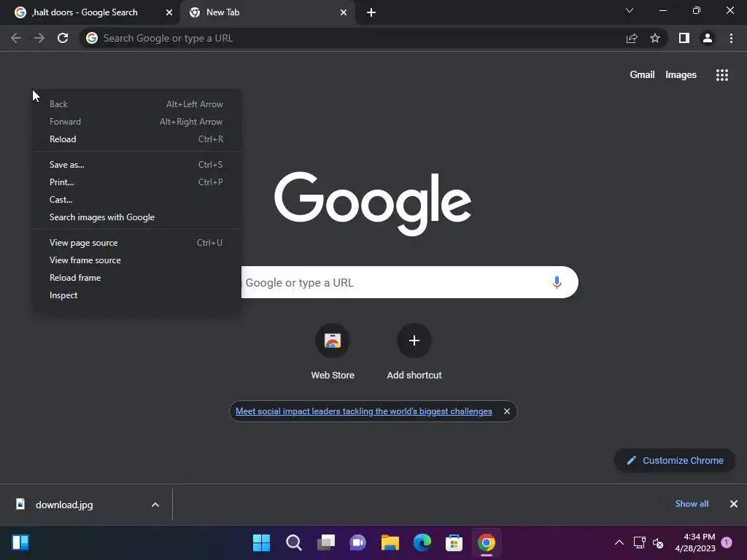This screenshot has height=560, width=747.
Task: Click the share page icon in address bar
Action: (x=632, y=38)
